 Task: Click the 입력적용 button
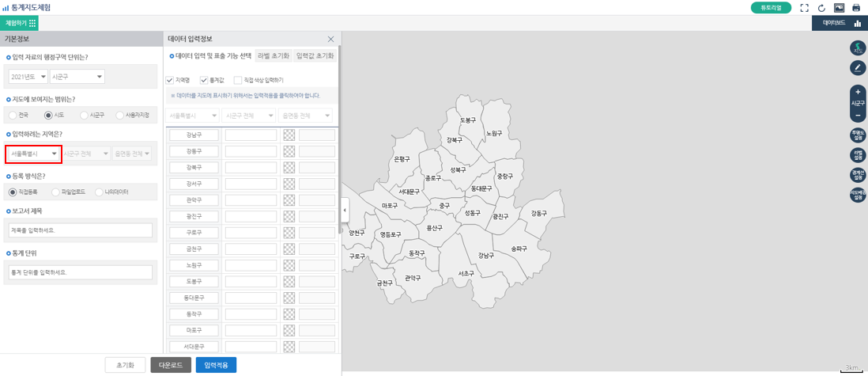(216, 365)
